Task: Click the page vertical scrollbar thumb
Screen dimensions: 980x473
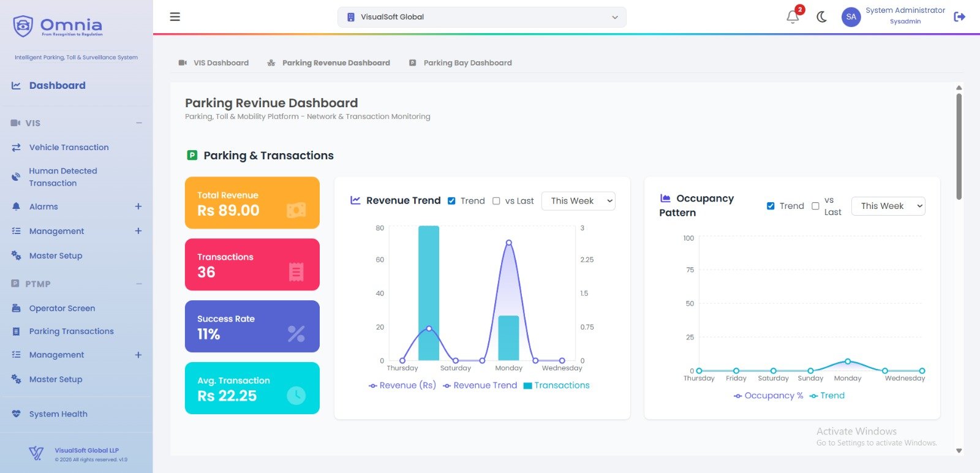Action: coord(959,146)
